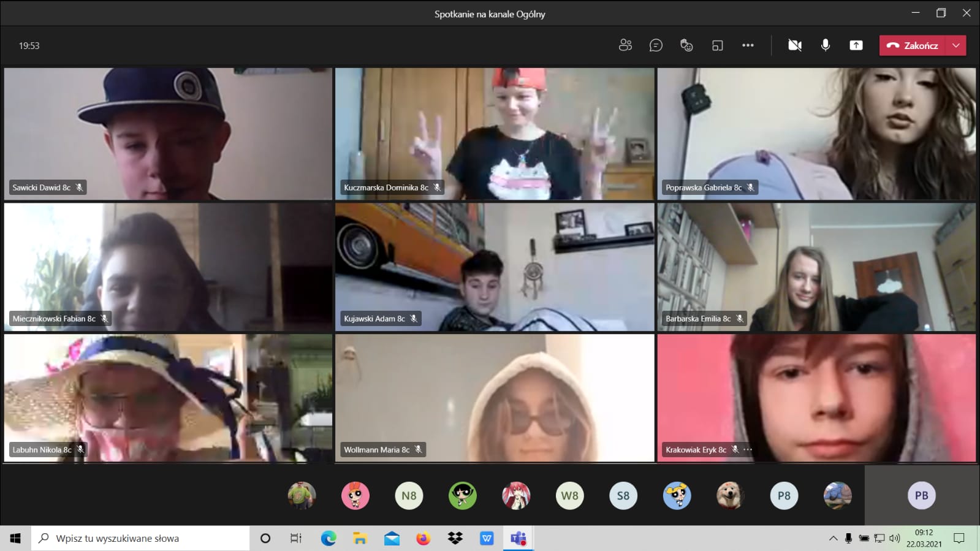Expand the dropdown arrow beside Zakończ
This screenshot has height=551, width=980.
coord(956,45)
